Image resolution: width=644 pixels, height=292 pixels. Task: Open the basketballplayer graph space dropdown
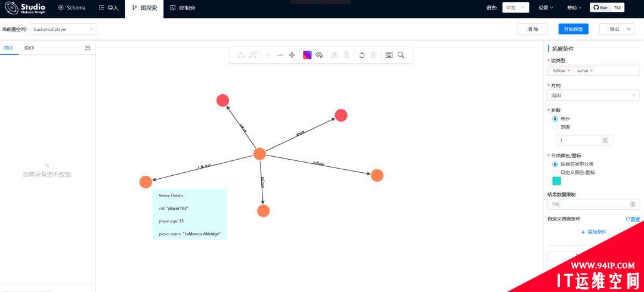(64, 29)
